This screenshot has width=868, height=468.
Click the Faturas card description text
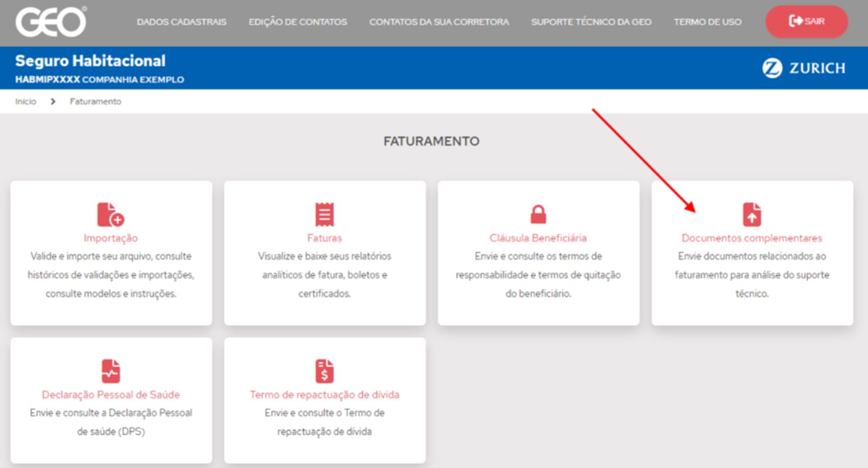pos(325,275)
